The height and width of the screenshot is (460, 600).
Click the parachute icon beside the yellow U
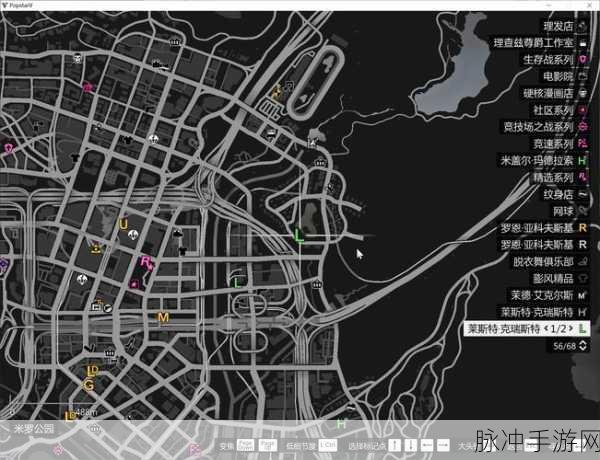pyautogui.click(x=133, y=235)
